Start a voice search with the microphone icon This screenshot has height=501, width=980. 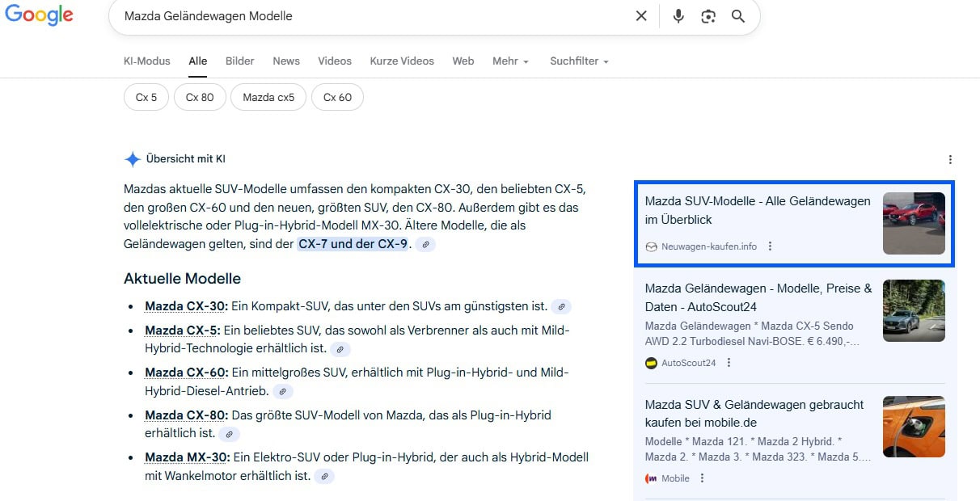[678, 15]
